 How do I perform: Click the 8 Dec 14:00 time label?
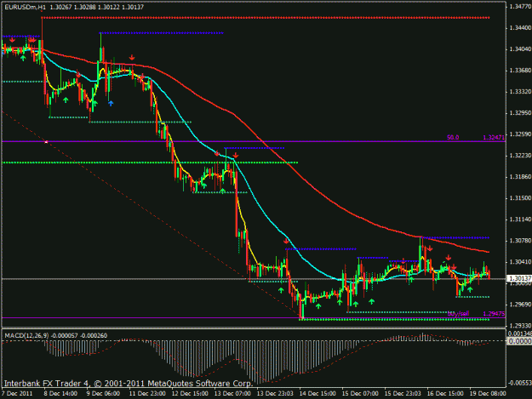pyautogui.click(x=60, y=393)
